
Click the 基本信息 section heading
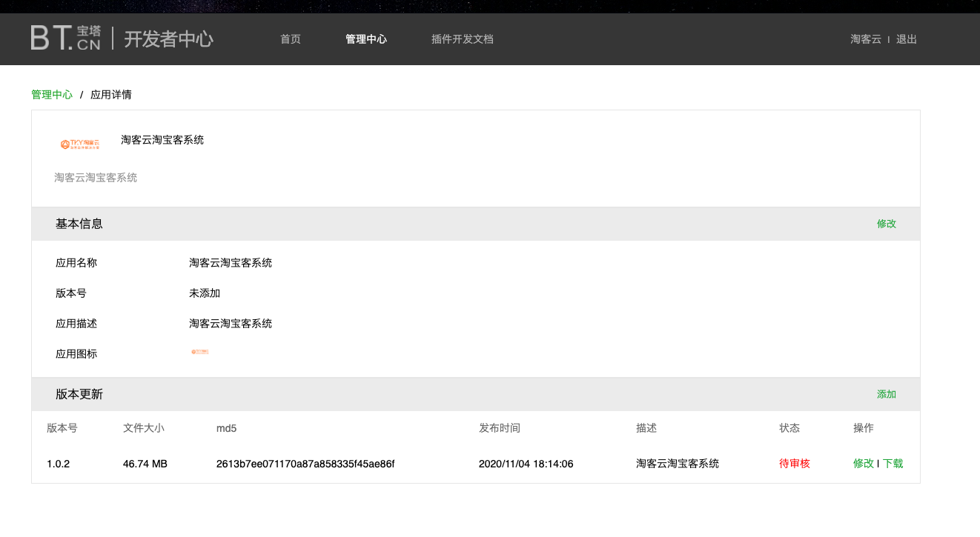(79, 224)
